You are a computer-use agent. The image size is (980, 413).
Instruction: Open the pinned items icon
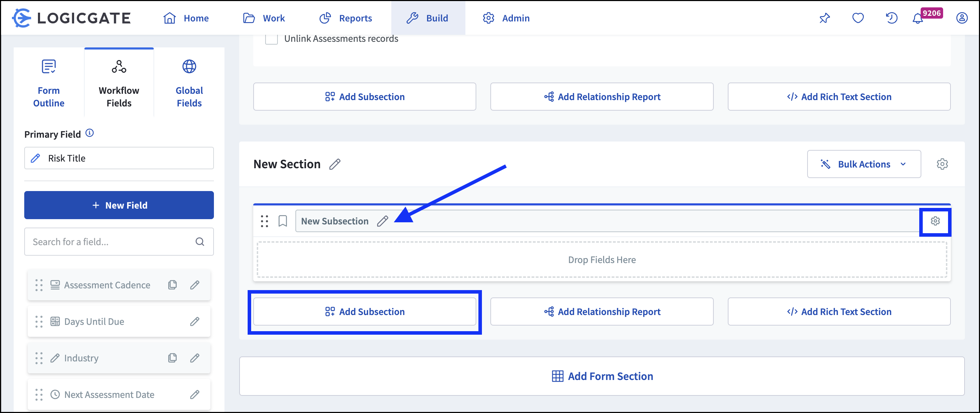[824, 18]
